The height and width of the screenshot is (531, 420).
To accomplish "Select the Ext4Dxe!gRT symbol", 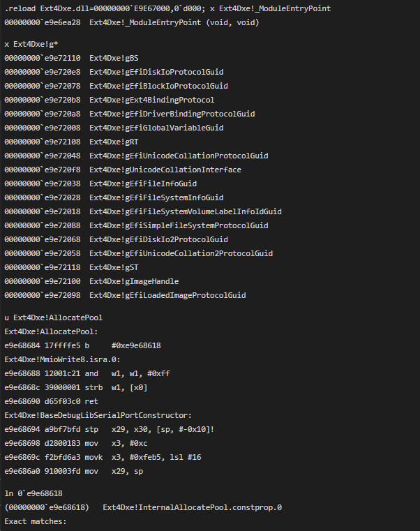I will 114,142.
